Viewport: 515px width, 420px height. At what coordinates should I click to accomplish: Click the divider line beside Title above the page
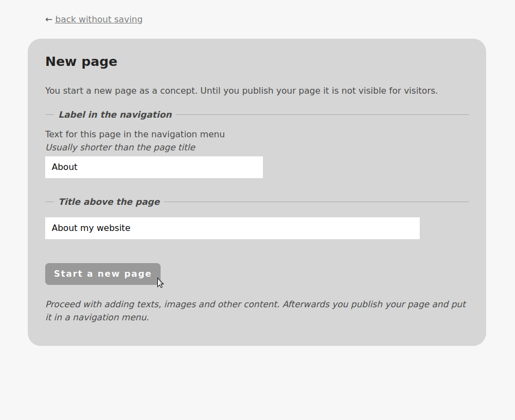pyautogui.click(x=316, y=202)
